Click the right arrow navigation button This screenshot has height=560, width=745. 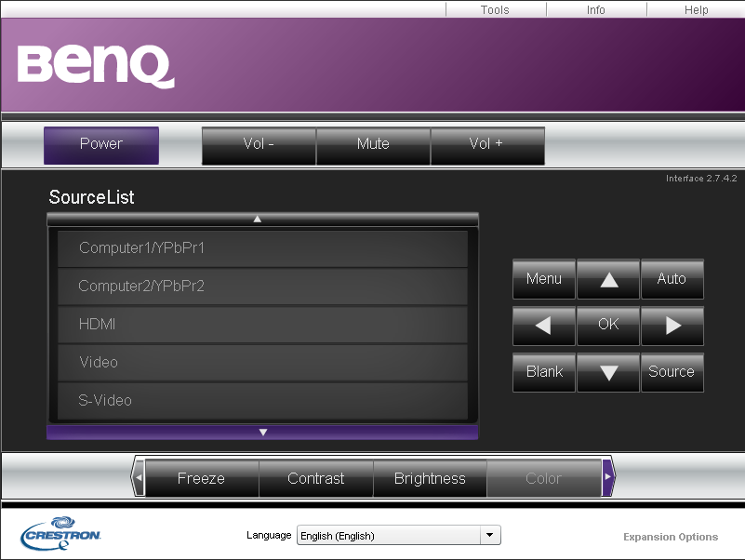pos(672,326)
